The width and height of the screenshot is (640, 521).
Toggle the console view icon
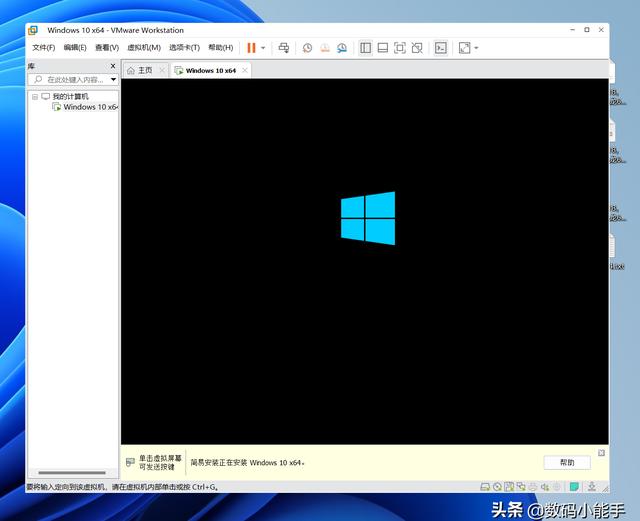[x=441, y=48]
